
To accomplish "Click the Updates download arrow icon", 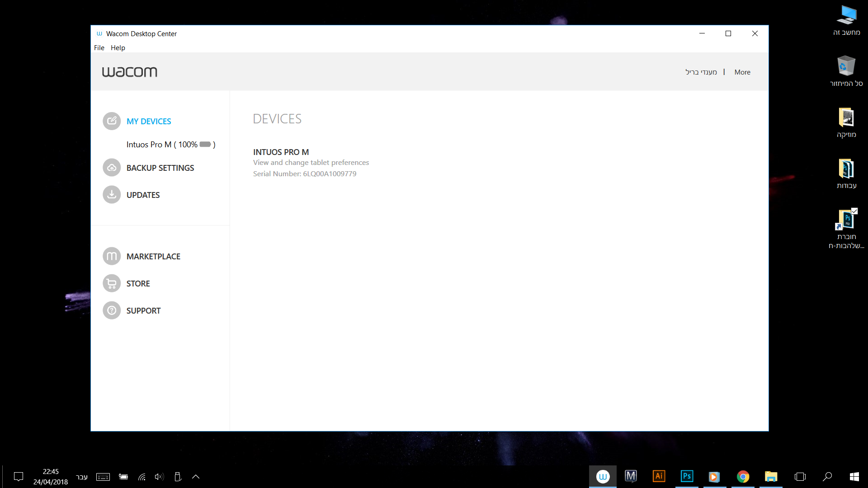I will pos(112,195).
